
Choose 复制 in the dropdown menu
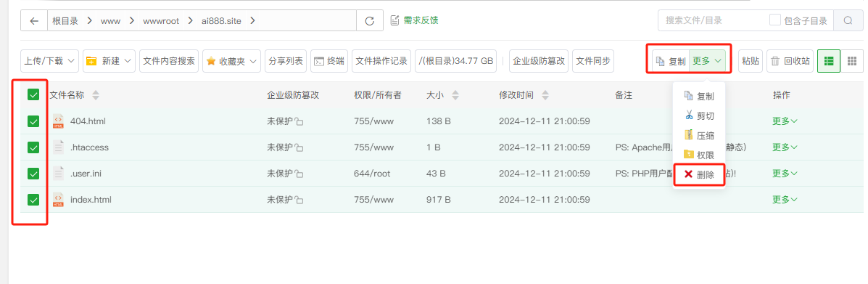pyautogui.click(x=699, y=96)
